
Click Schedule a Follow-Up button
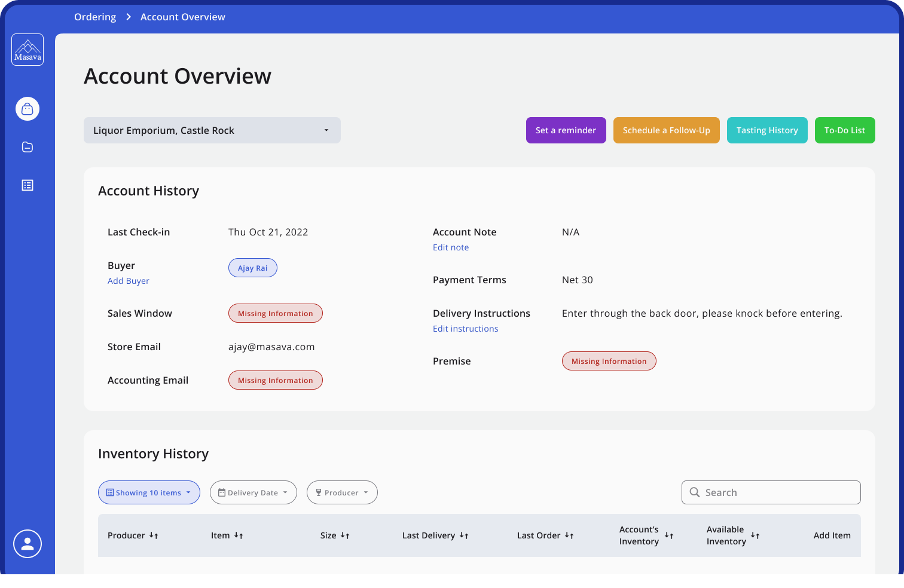click(x=667, y=130)
